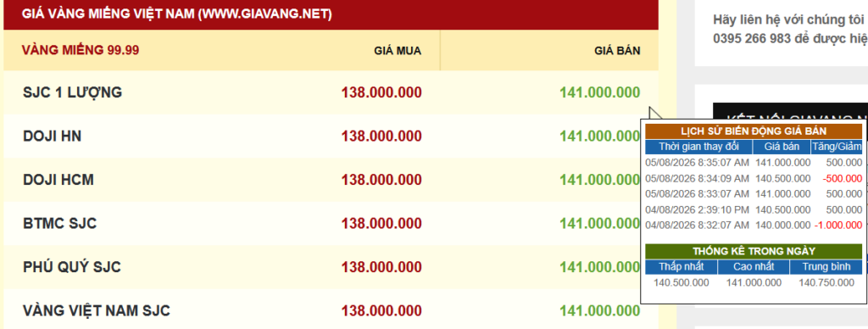The height and width of the screenshot is (329, 868).
Task: Click the Tăng/Giảm popup column header
Action: (x=837, y=147)
